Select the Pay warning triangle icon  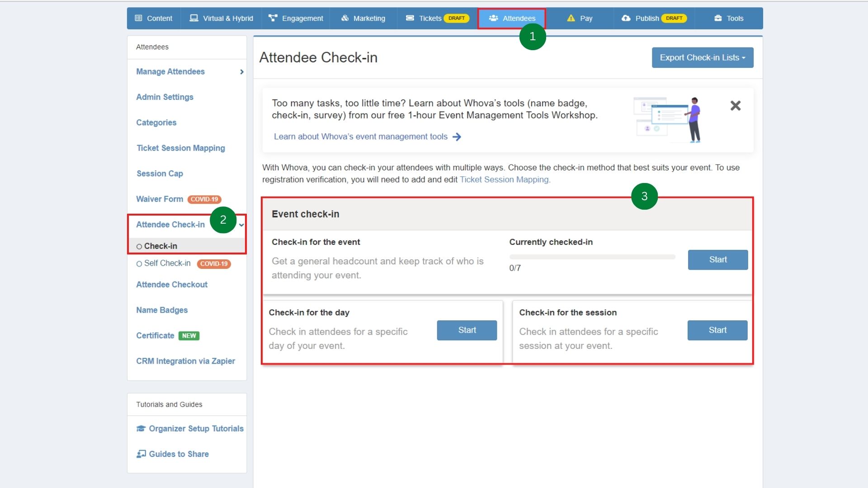point(570,18)
